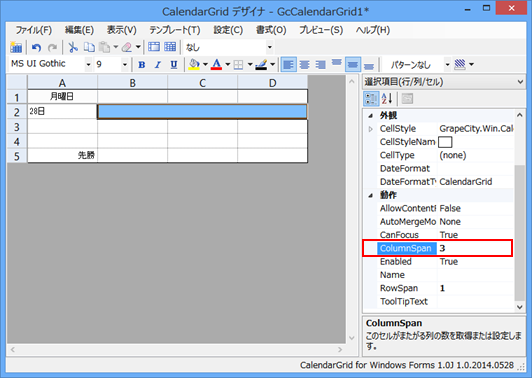Open the font size 9 dropdown
This screenshot has height=378, width=532.
tap(125, 64)
